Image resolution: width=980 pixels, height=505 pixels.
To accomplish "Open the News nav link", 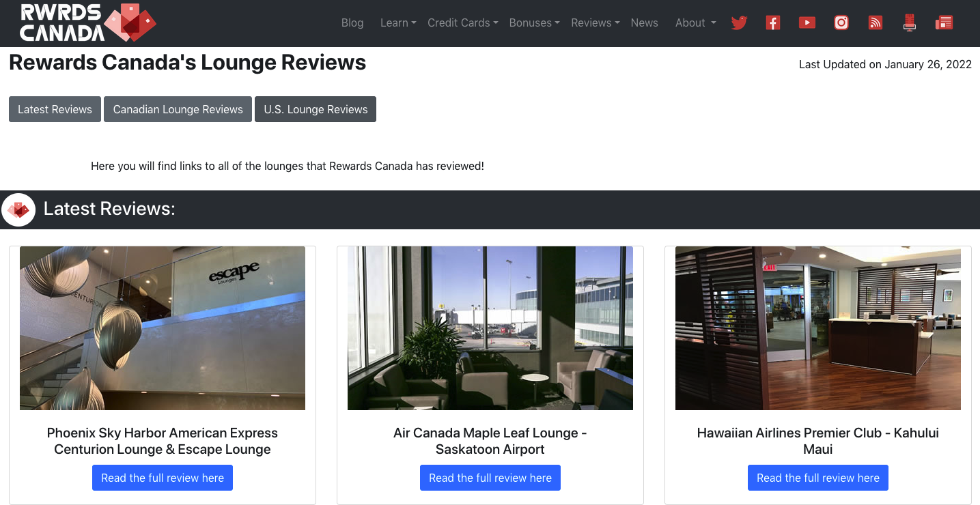I will tap(645, 23).
